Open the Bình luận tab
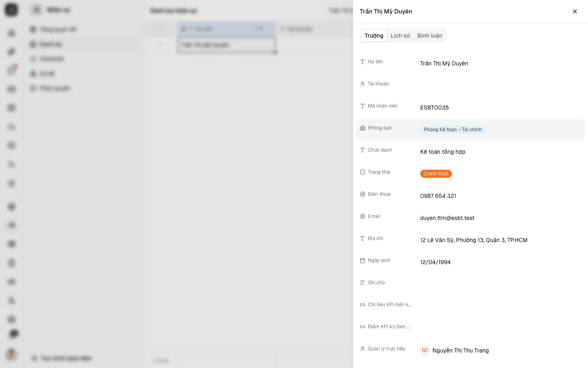Screen dimensions: 588x368 point(430,36)
